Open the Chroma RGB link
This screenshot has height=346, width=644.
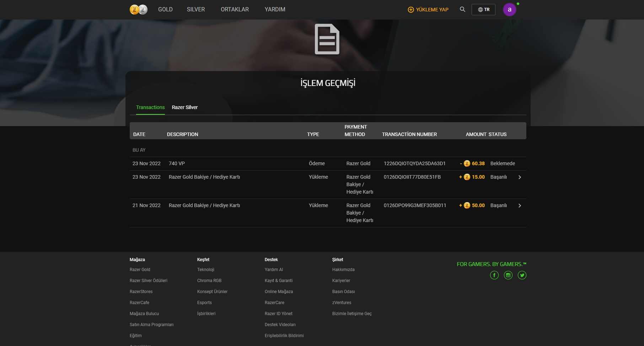point(209,281)
